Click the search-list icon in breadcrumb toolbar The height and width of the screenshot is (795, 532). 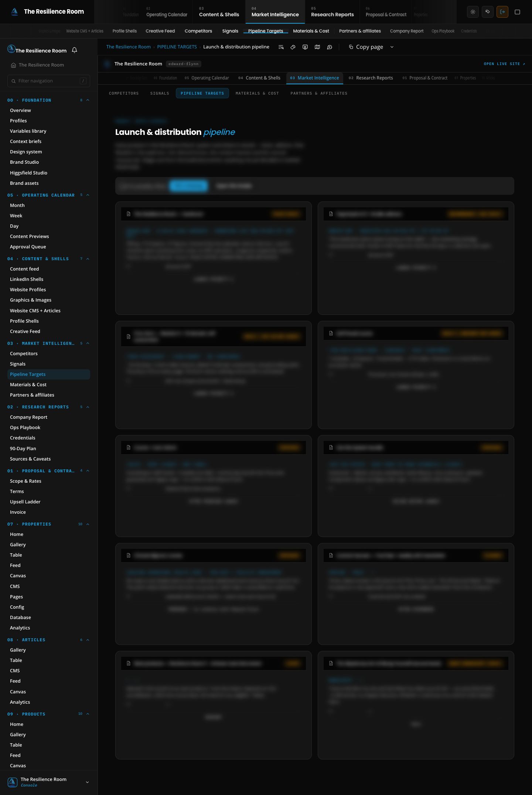[x=281, y=47]
